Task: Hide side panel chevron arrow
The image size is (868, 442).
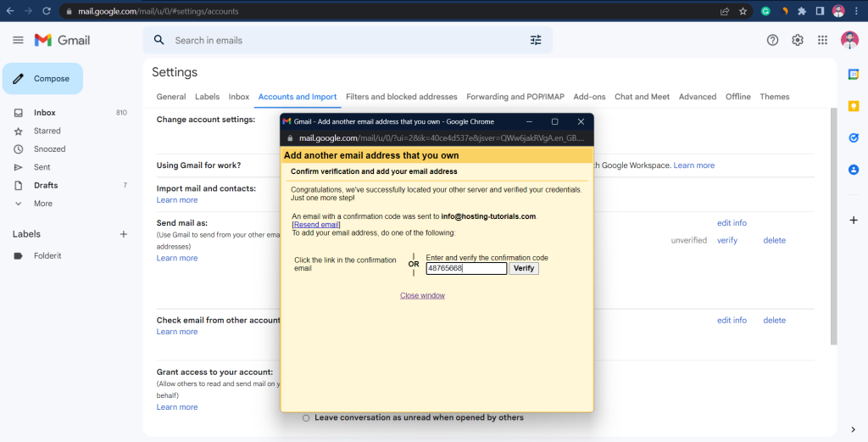Action: (x=853, y=429)
